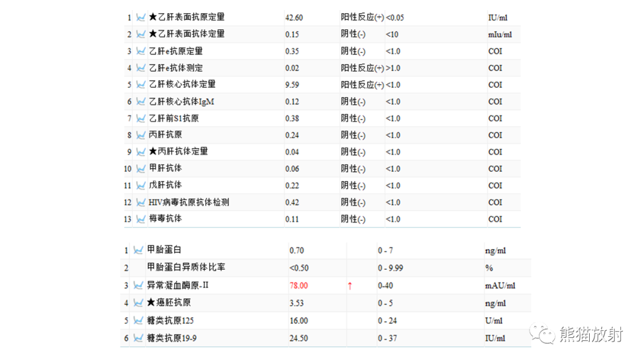Click 阳性反应(+) for 乙肝e抗体测定
This screenshot has height=363, width=644.
click(363, 68)
